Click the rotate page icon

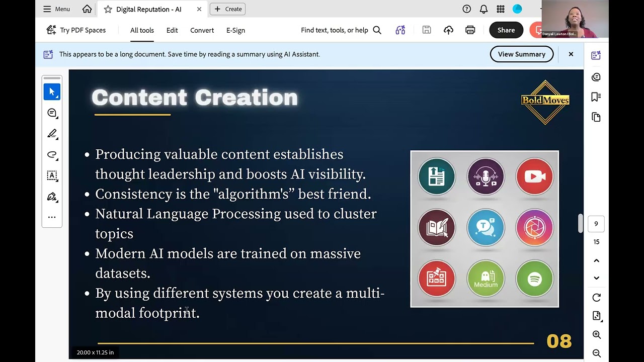coord(597,298)
